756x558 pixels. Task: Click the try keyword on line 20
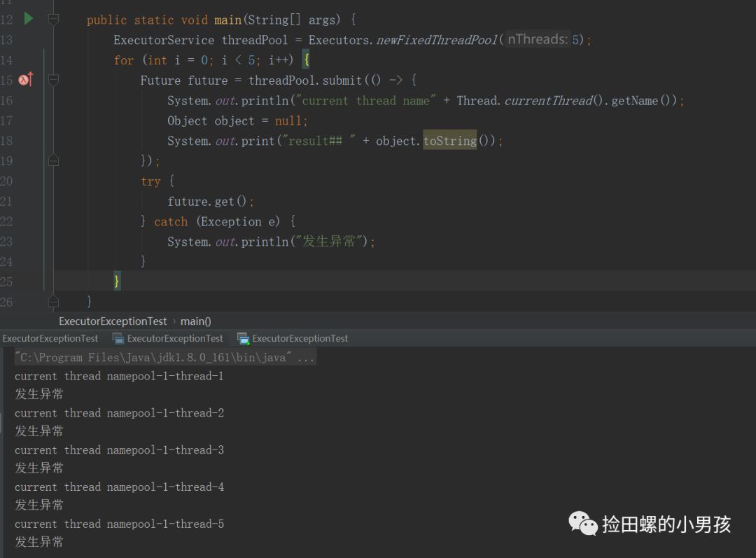coord(150,181)
